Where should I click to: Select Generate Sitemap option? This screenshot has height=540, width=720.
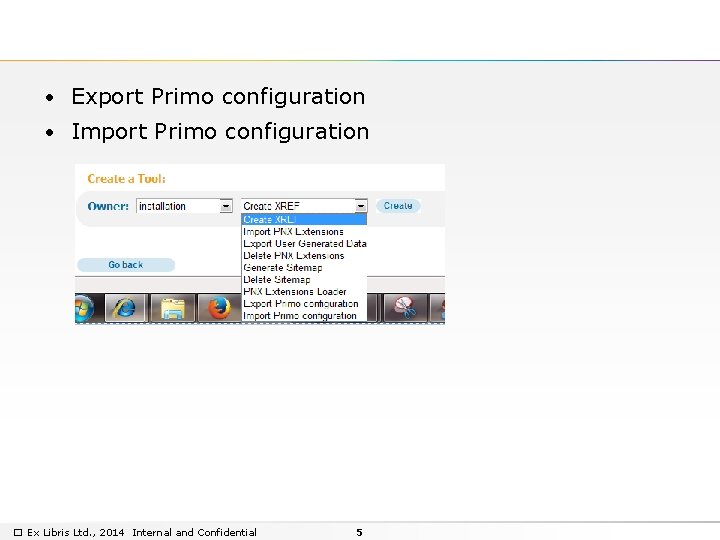(x=304, y=267)
